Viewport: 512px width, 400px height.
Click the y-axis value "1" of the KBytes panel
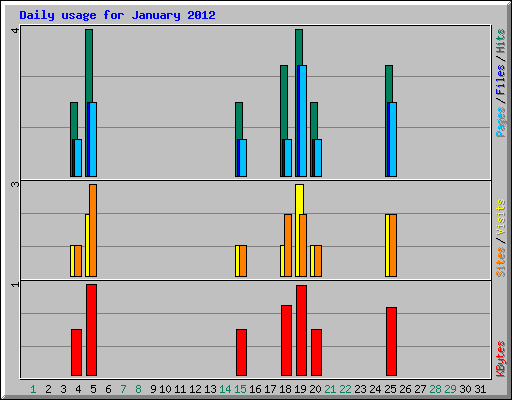[15, 284]
